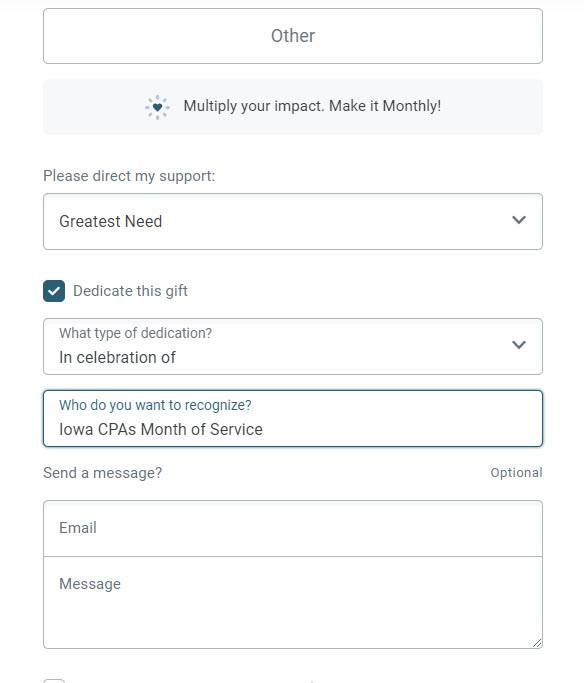Click the Send a message? label
Screen dimensions: 584x683
coord(102,473)
